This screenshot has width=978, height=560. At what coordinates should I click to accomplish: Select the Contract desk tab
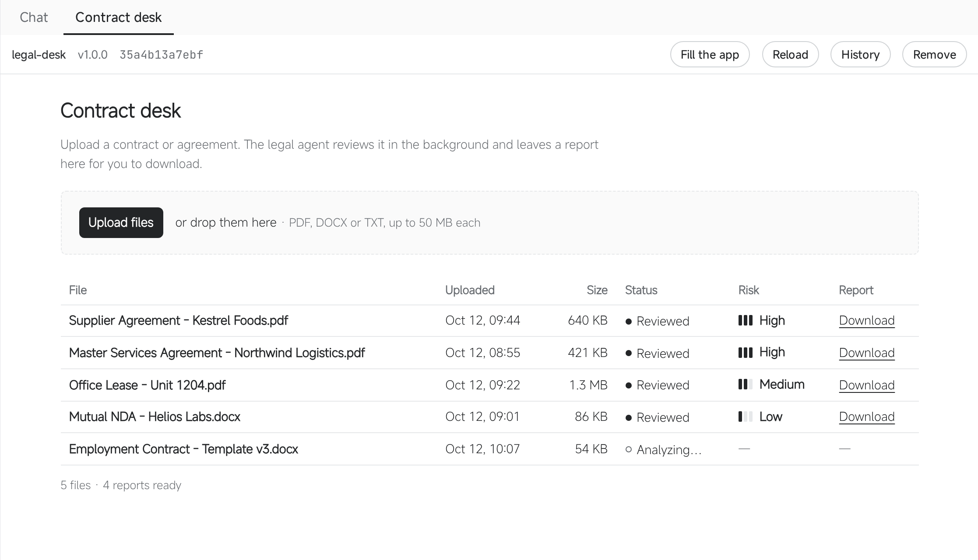click(x=118, y=17)
